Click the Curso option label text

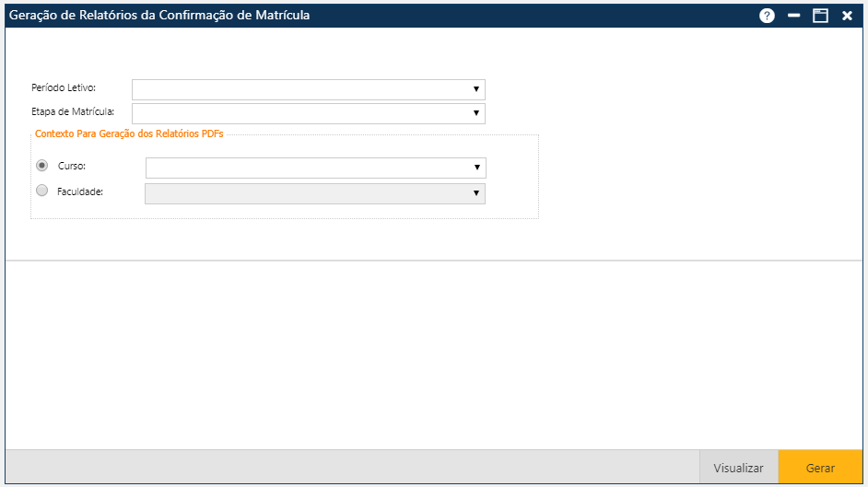71,167
